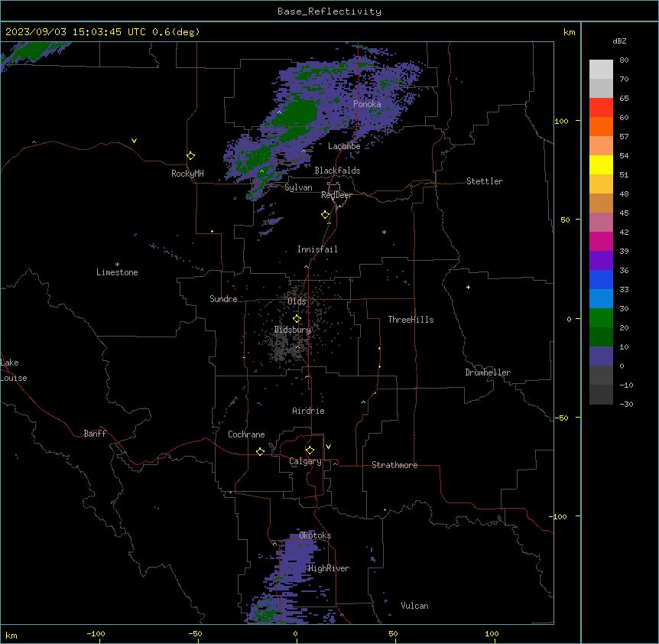Select the Didsbury label
Screen dimensions: 659x644
tap(293, 330)
